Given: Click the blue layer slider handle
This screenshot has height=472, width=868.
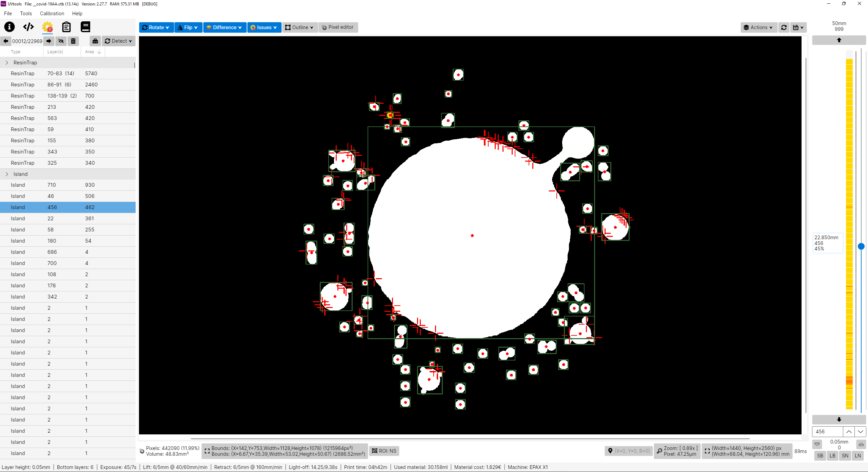Looking at the screenshot, I should click(861, 246).
